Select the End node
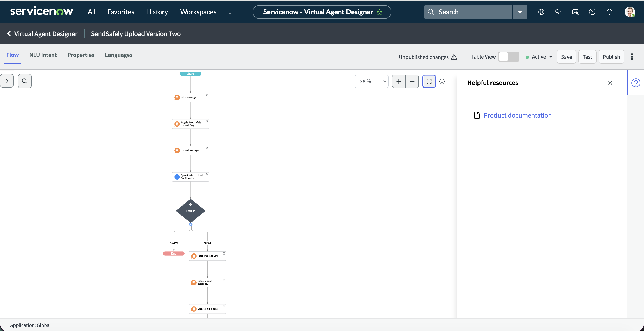This screenshot has width=644, height=331. click(174, 253)
